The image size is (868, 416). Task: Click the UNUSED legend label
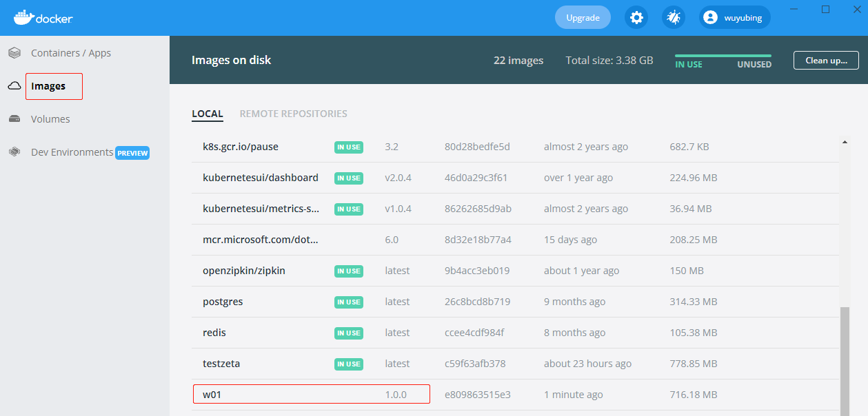coord(754,65)
